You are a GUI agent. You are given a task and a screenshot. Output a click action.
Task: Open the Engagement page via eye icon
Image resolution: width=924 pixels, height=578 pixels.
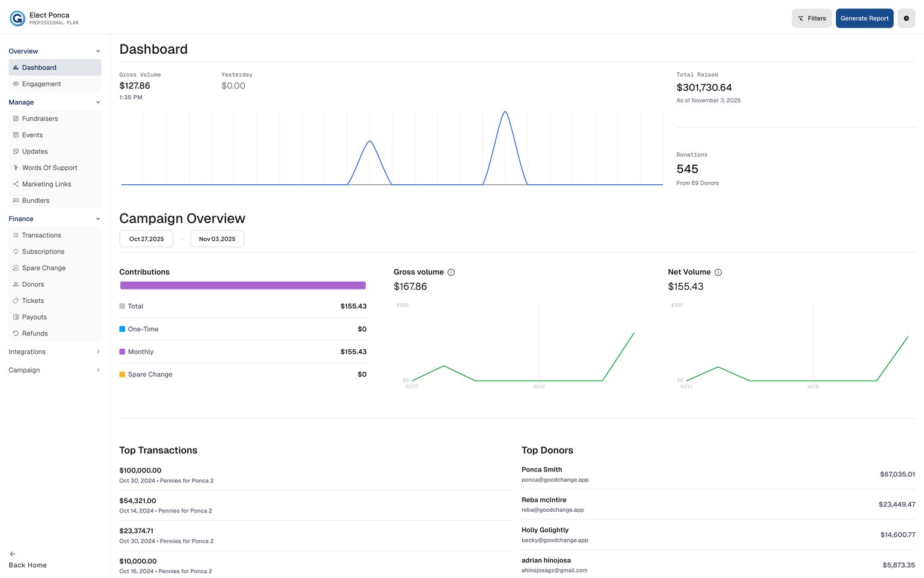click(x=16, y=84)
